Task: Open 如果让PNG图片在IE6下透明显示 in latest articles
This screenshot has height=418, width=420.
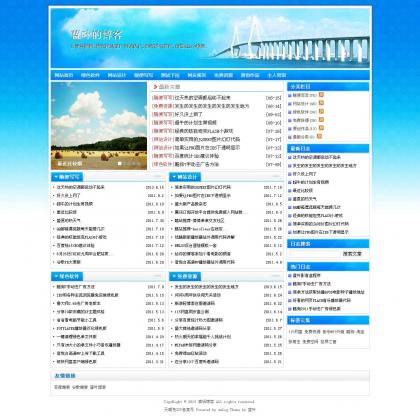Action: point(207,148)
